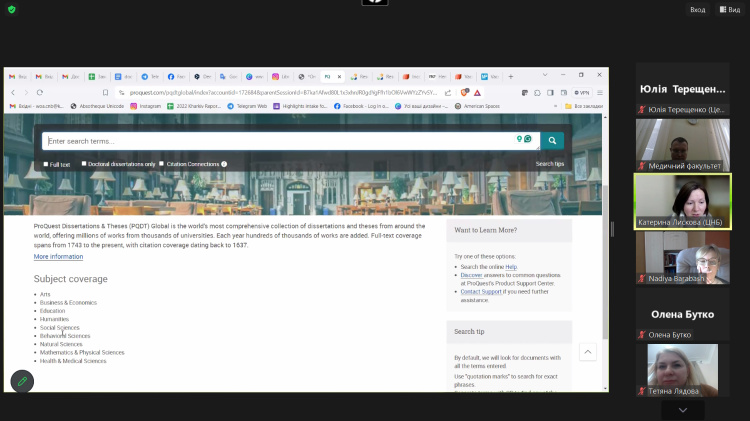Switch to the Google Docs tab
Screen dimensions: 750x421
124,77
